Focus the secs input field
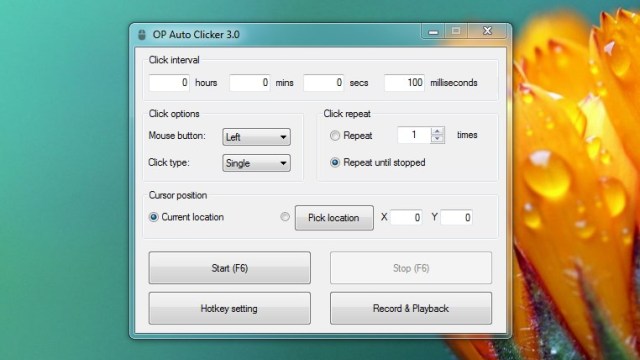The width and height of the screenshot is (640, 360). point(323,82)
